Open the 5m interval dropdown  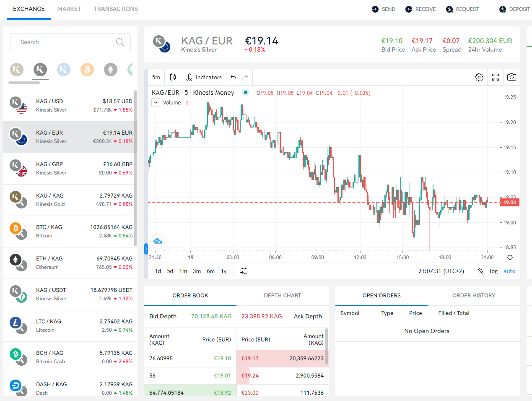pos(156,77)
